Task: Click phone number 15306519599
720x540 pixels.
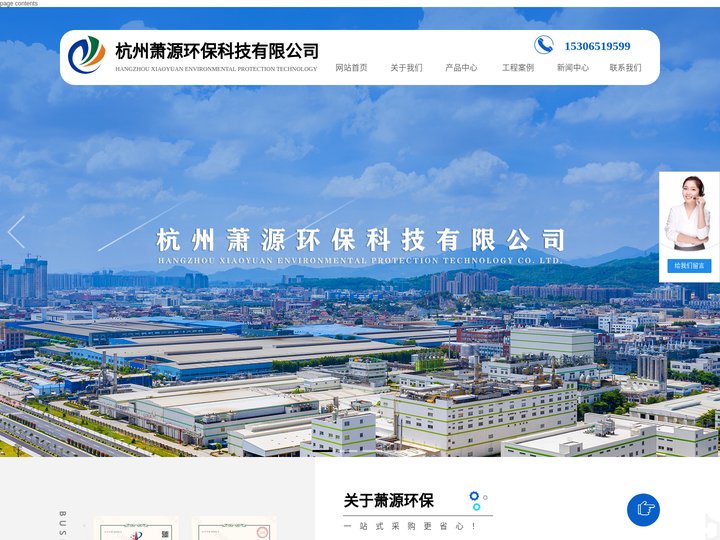Action: 597,46
